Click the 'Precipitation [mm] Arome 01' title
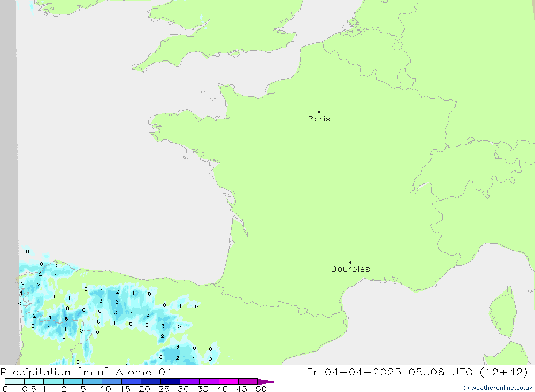 click(86, 372)
